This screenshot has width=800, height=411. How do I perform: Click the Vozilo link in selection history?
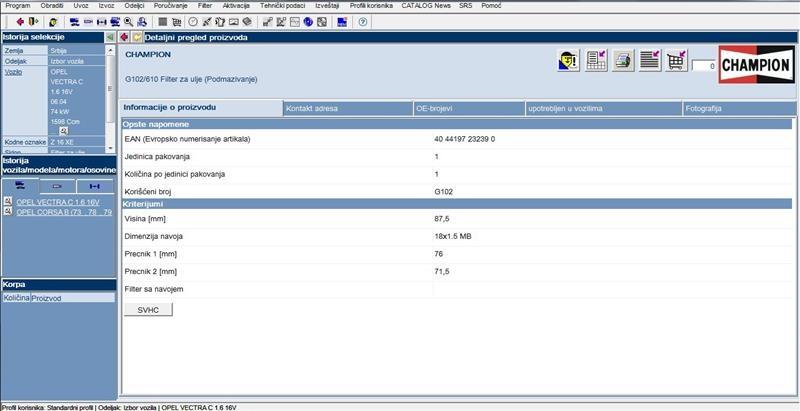[13, 72]
